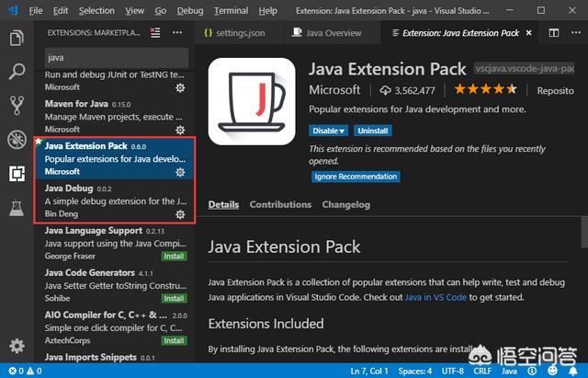This screenshot has height=378, width=588.
Task: Select Java Debug extension in list
Action: [114, 200]
